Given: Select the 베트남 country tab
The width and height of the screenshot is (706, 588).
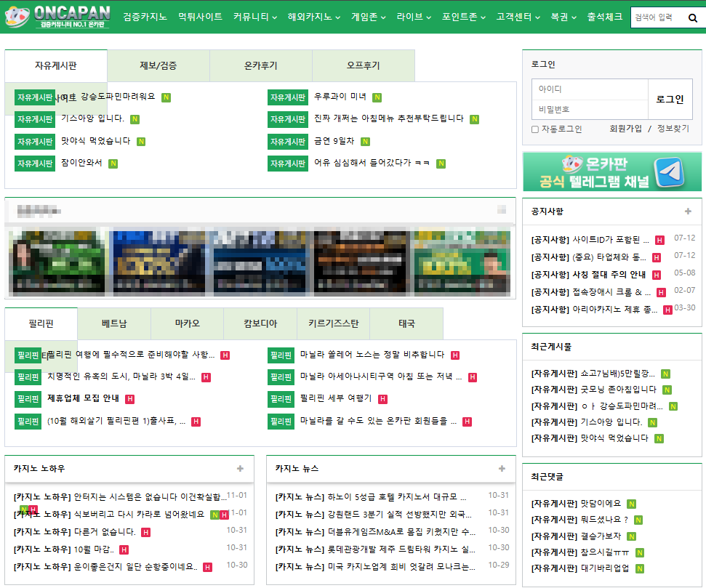Looking at the screenshot, I should point(113,323).
